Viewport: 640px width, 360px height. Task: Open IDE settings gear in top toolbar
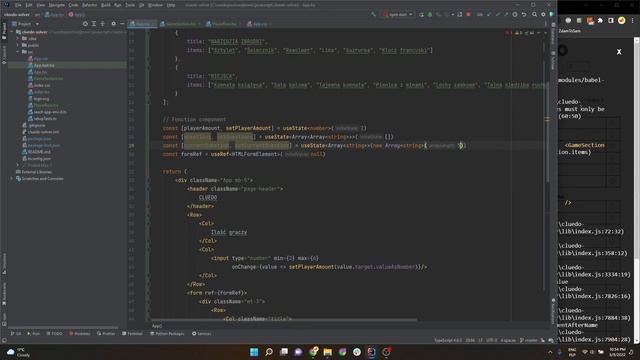click(543, 14)
